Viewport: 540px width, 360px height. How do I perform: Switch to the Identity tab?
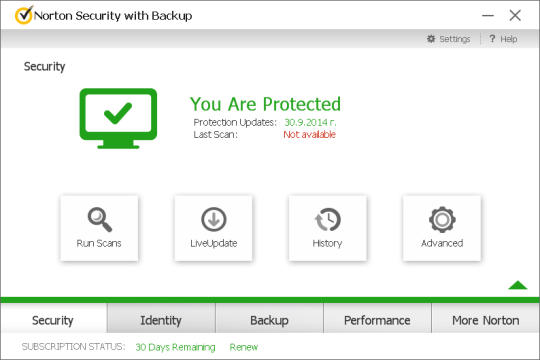(x=161, y=320)
